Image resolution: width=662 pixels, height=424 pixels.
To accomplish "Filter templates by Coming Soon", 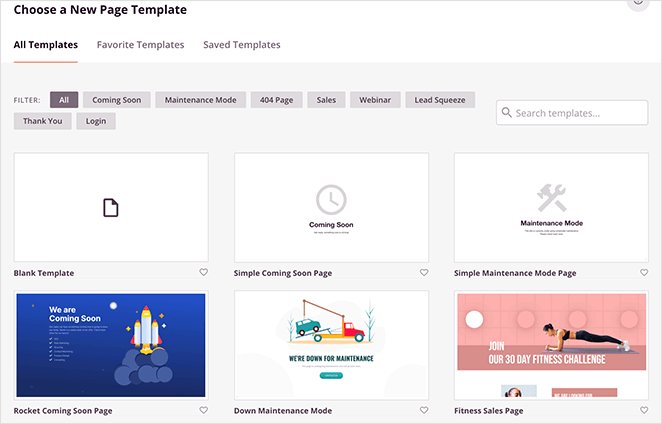I will pos(117,100).
